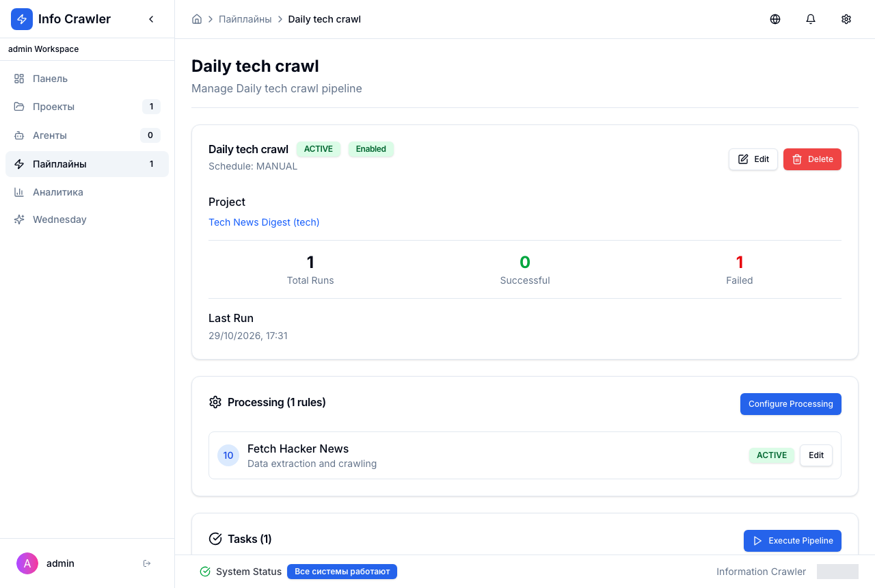875x588 pixels.
Task: Log out using the sign-out icon
Action: pos(147,563)
